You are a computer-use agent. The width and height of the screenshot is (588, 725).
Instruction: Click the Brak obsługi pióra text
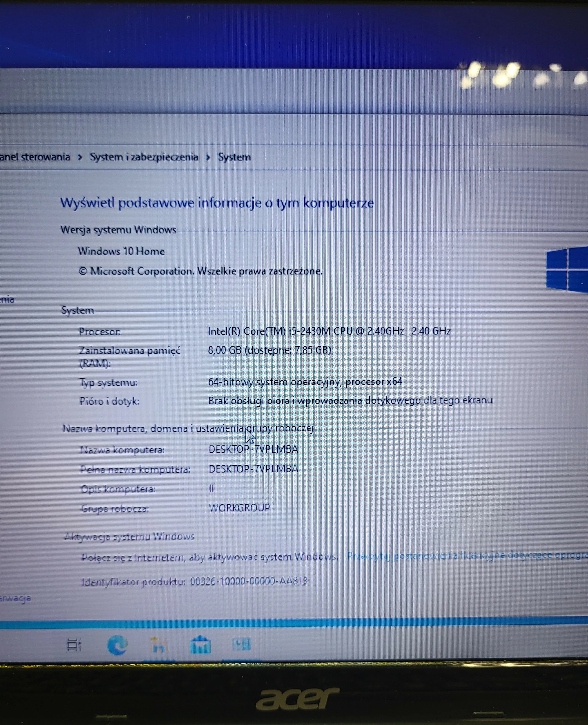click(x=350, y=401)
